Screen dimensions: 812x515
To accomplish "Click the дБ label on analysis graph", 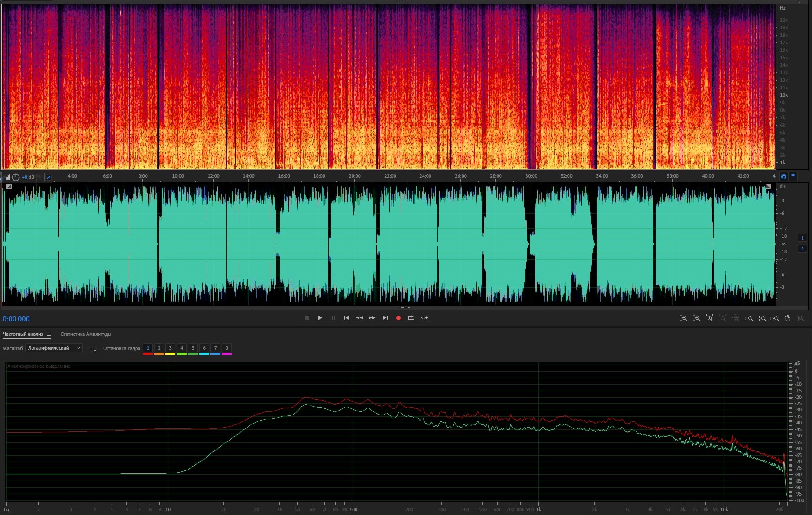I will click(x=797, y=363).
